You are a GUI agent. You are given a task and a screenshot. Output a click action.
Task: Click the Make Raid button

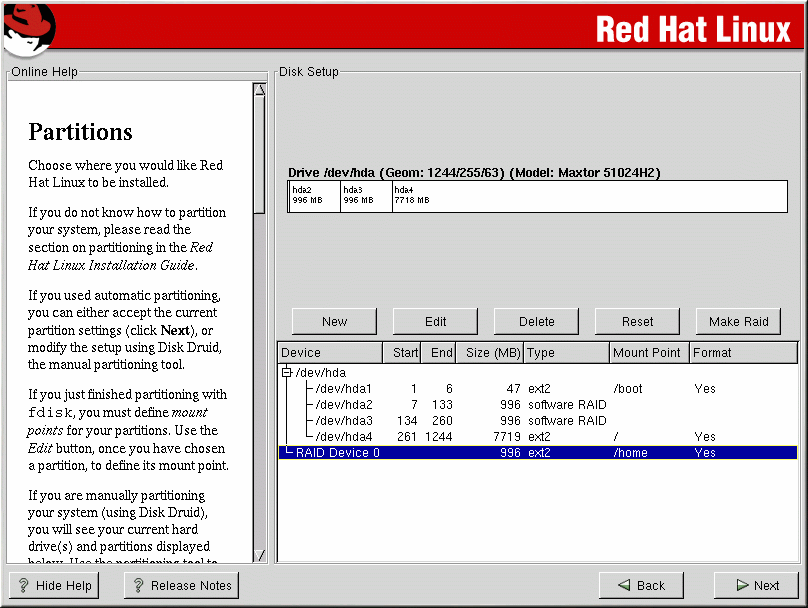click(738, 321)
